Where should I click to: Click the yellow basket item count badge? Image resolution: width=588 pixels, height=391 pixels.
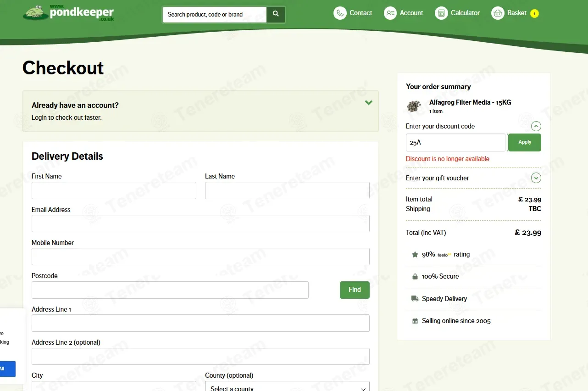coord(534,14)
